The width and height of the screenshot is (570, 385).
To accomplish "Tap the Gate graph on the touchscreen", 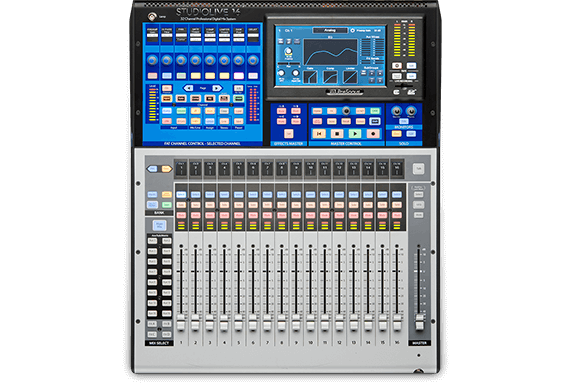I will click(310, 77).
